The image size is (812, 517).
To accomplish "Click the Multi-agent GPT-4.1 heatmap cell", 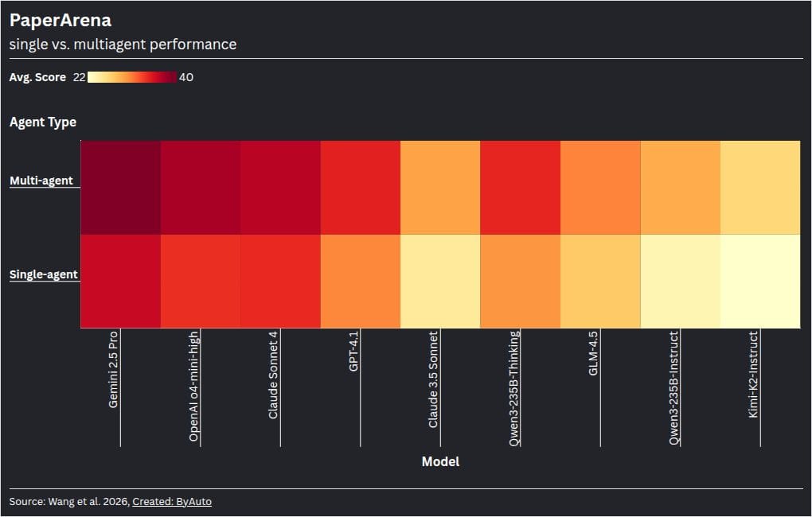I will (x=361, y=188).
